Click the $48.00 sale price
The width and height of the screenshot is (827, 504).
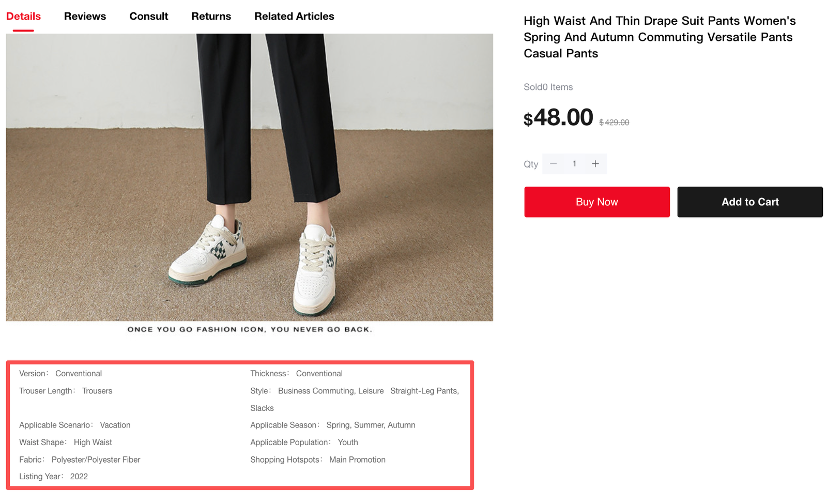(x=558, y=118)
